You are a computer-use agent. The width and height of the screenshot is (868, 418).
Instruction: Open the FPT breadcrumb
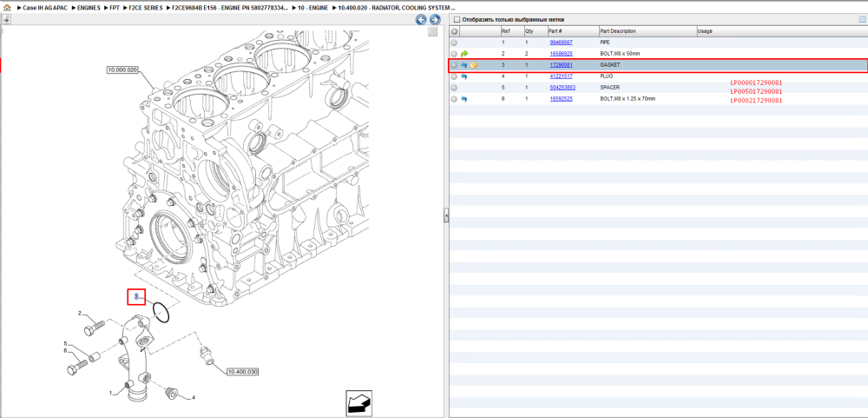point(115,9)
